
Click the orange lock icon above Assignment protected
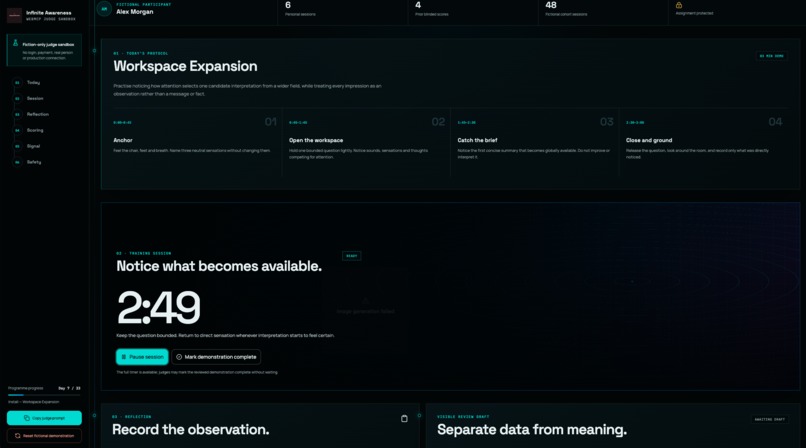tap(679, 5)
